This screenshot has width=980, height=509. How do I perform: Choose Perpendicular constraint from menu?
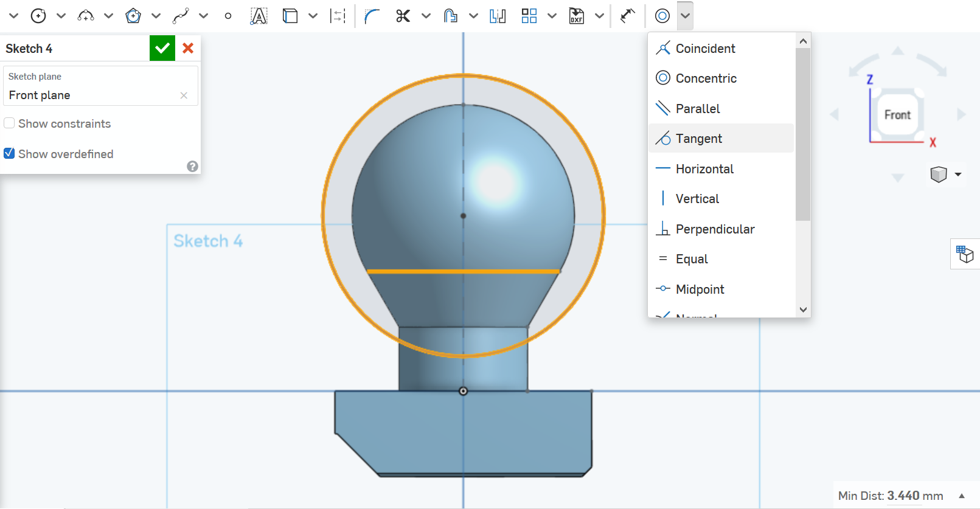pyautogui.click(x=721, y=229)
